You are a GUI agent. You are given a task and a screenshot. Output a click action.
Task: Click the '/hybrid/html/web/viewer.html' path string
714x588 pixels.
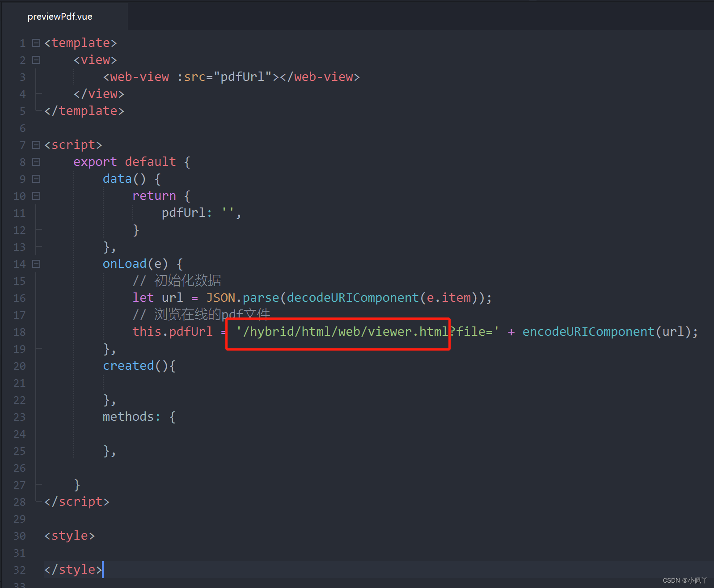click(x=345, y=332)
